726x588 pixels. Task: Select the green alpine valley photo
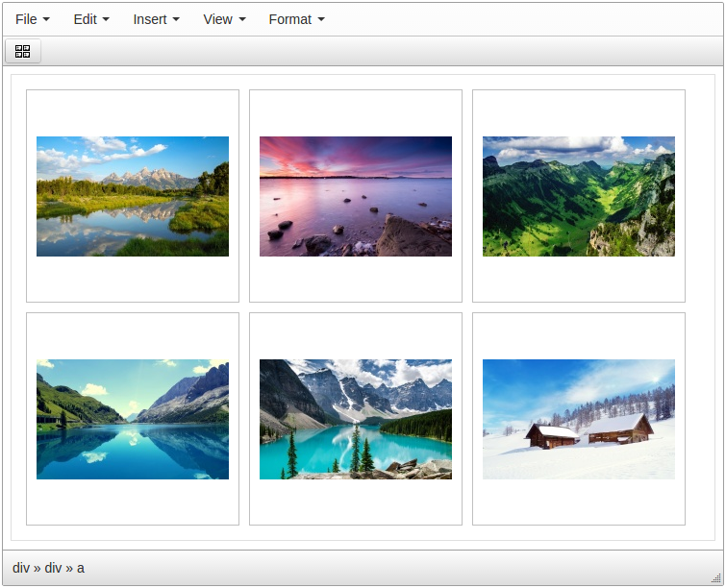click(x=579, y=196)
